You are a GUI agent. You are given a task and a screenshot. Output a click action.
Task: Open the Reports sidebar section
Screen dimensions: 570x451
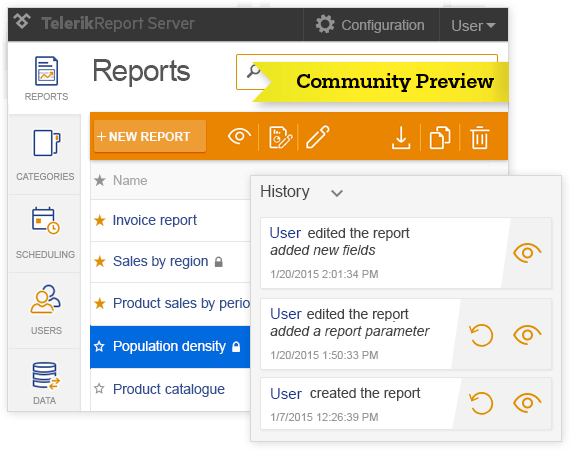[x=46, y=78]
